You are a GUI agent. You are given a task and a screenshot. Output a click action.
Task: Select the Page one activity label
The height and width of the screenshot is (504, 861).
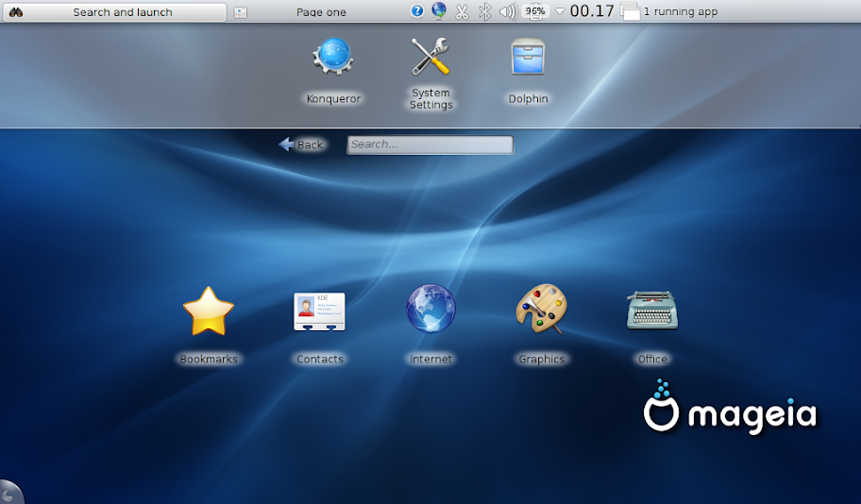pyautogui.click(x=321, y=12)
